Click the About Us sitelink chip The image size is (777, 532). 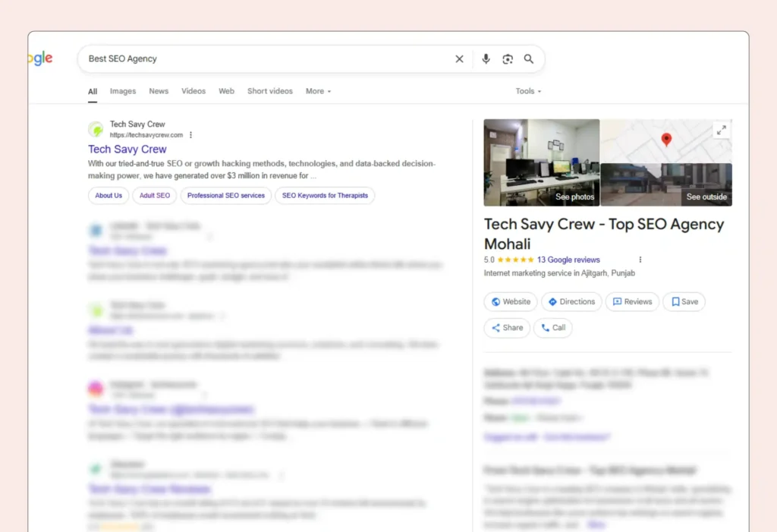108,195
